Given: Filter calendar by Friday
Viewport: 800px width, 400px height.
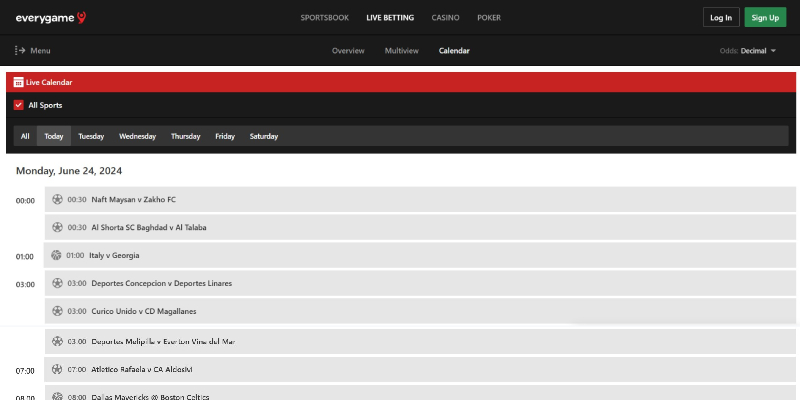Looking at the screenshot, I should (x=225, y=136).
